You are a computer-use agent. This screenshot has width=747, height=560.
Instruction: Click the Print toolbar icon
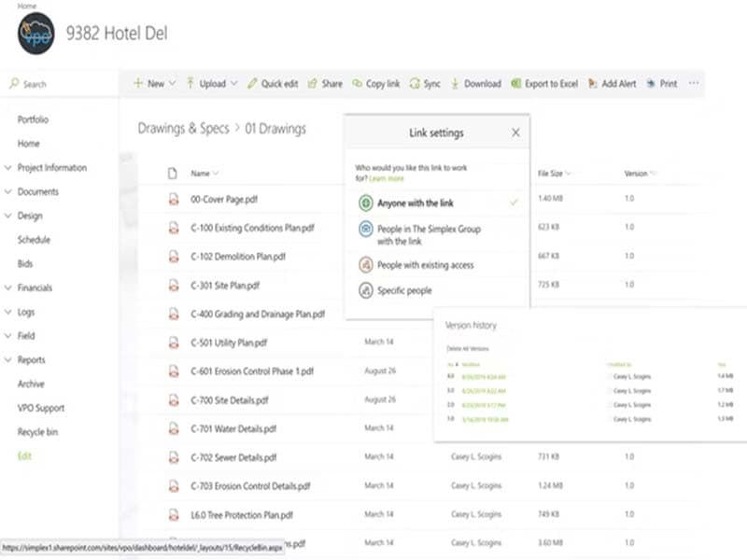point(651,84)
